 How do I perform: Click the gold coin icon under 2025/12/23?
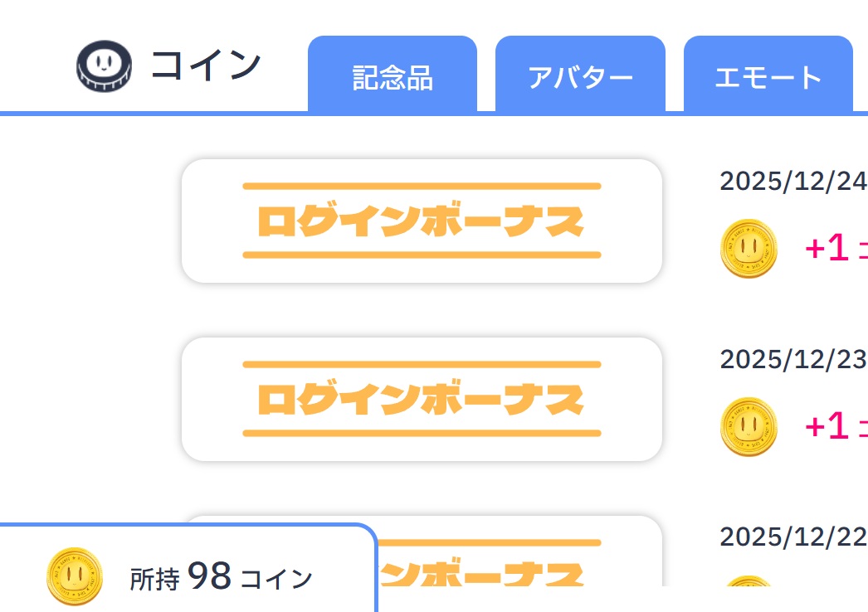click(749, 426)
